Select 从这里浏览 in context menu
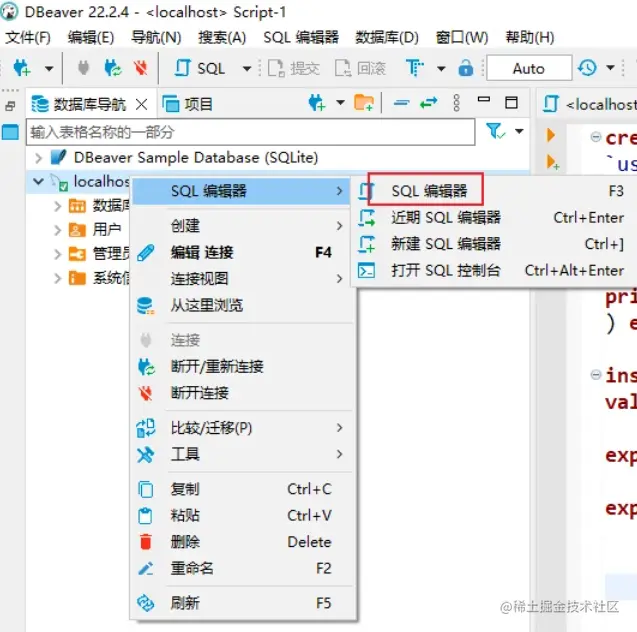 (243, 305)
